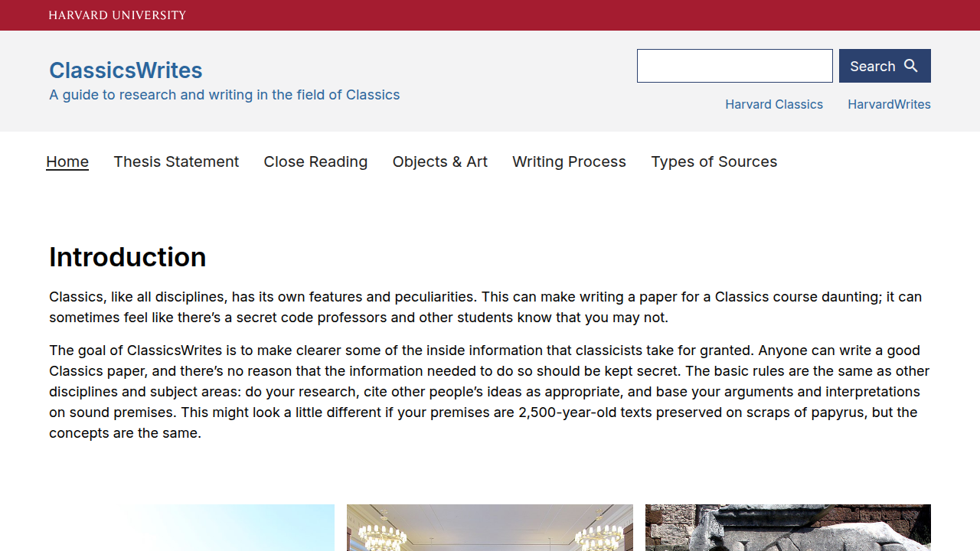Go to ClassicsWrites site title

pos(126,70)
